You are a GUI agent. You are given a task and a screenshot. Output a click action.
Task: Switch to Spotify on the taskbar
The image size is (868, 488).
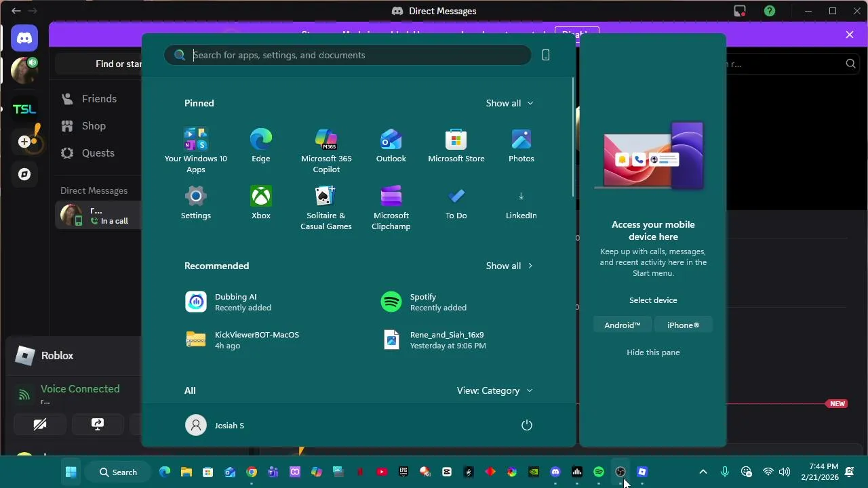coord(599,472)
